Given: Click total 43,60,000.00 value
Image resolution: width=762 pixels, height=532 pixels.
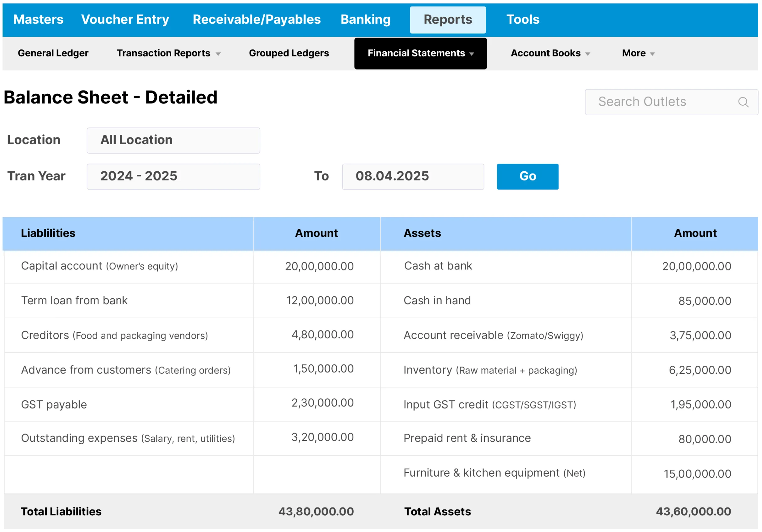Looking at the screenshot, I should 693,512.
